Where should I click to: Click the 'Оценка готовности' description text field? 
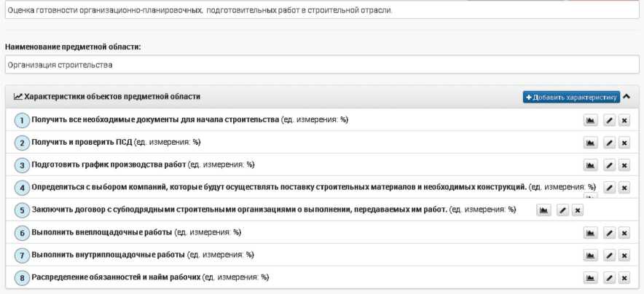tap(321, 11)
